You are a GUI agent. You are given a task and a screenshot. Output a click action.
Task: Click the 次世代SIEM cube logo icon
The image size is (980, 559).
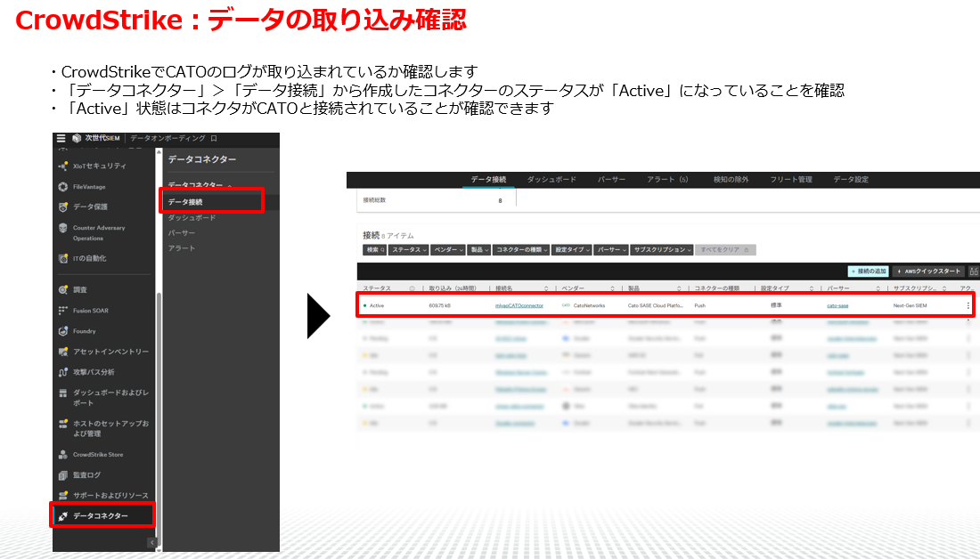point(77,138)
